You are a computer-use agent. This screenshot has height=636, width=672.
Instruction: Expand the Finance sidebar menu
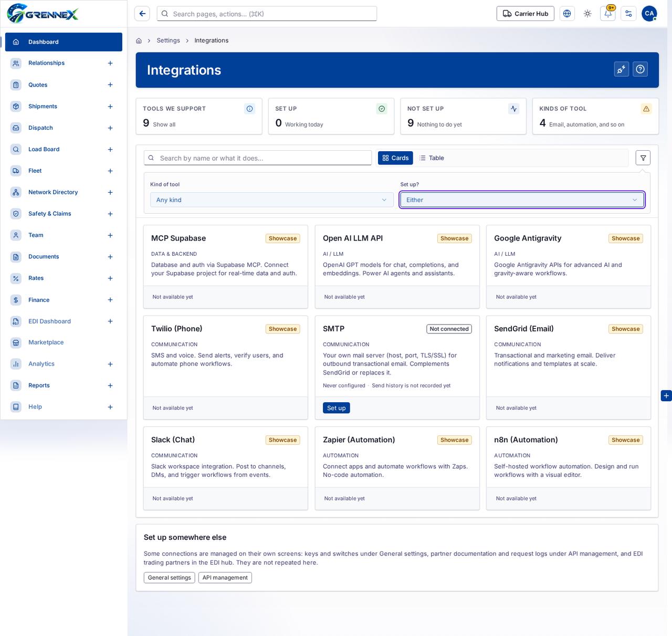(x=110, y=300)
